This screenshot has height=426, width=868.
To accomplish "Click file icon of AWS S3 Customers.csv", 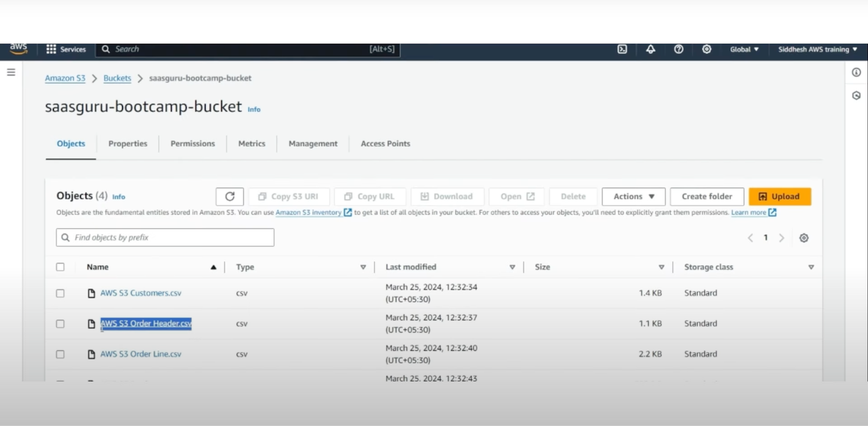I will click(92, 293).
